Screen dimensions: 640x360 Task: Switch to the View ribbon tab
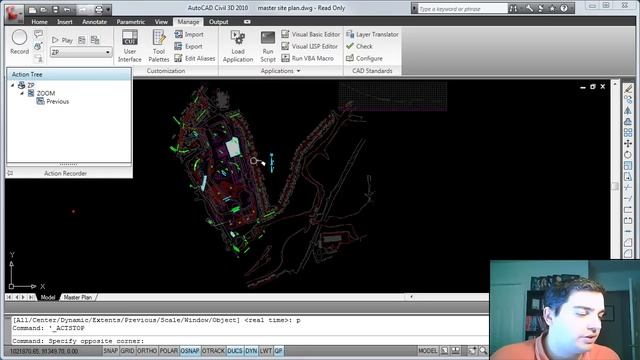point(161,22)
